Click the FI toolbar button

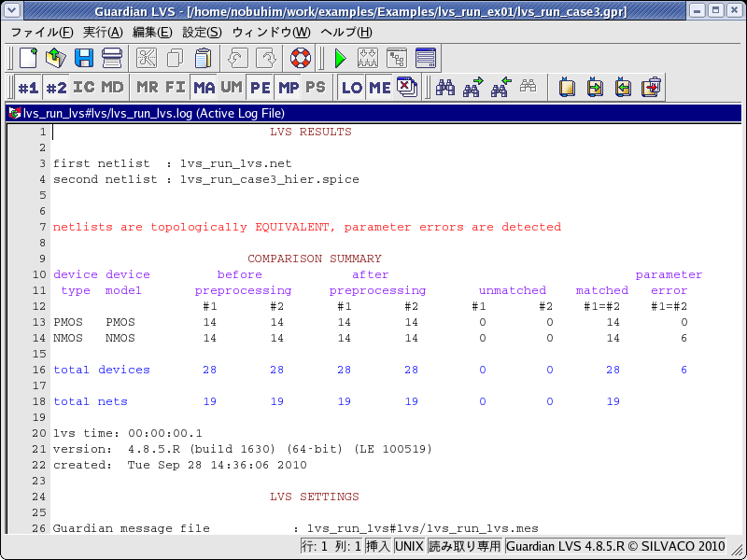tap(176, 87)
